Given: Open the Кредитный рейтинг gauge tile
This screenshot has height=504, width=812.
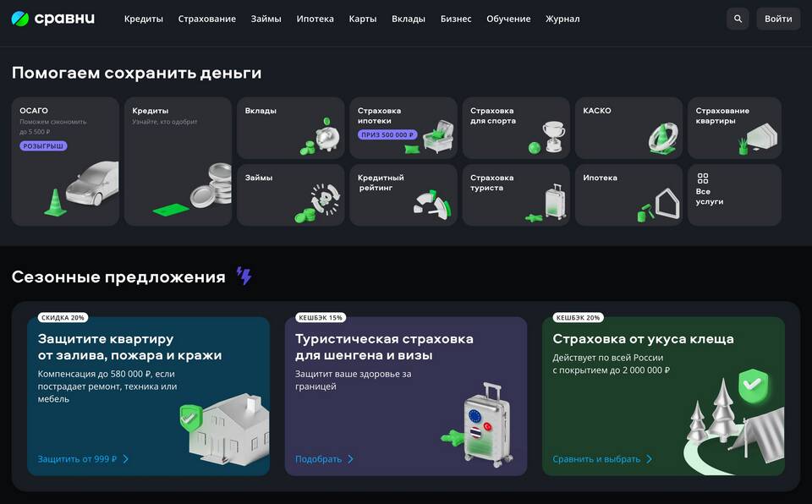Looking at the screenshot, I should coord(403,194).
